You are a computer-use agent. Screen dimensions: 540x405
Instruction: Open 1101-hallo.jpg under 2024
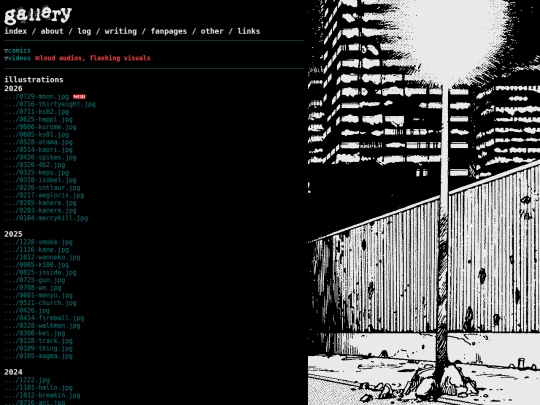pyautogui.click(x=39, y=388)
